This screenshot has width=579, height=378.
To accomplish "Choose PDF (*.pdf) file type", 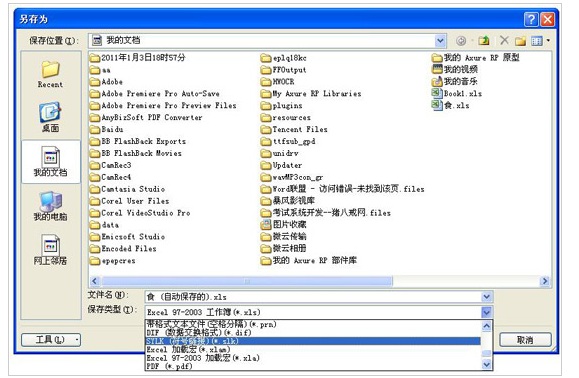I will [x=313, y=366].
